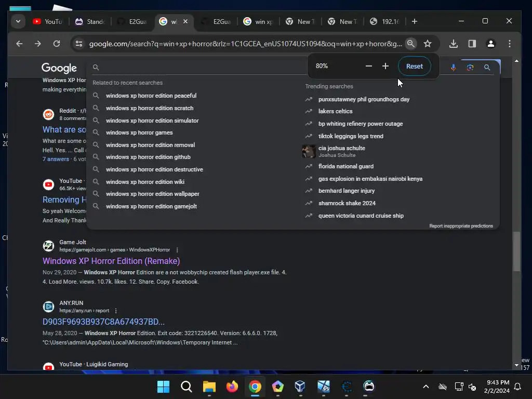The height and width of the screenshot is (399, 532).
Task: Start voice search with microphone icon
Action: [x=453, y=68]
